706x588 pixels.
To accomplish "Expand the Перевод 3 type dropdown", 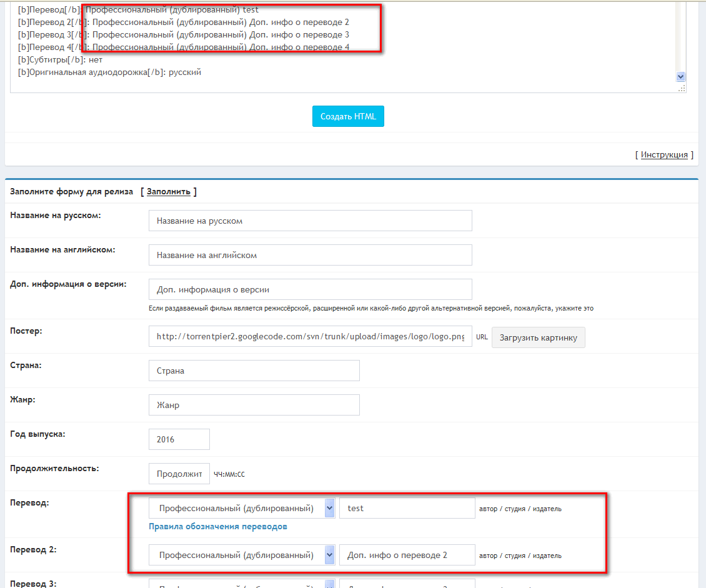I will pyautogui.click(x=242, y=584).
